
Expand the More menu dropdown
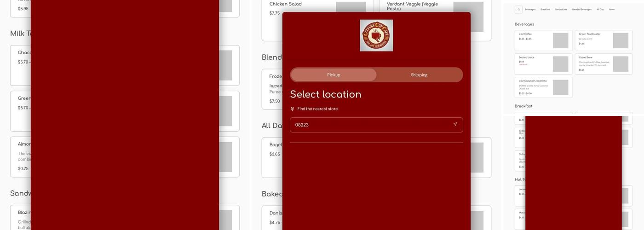(x=612, y=10)
